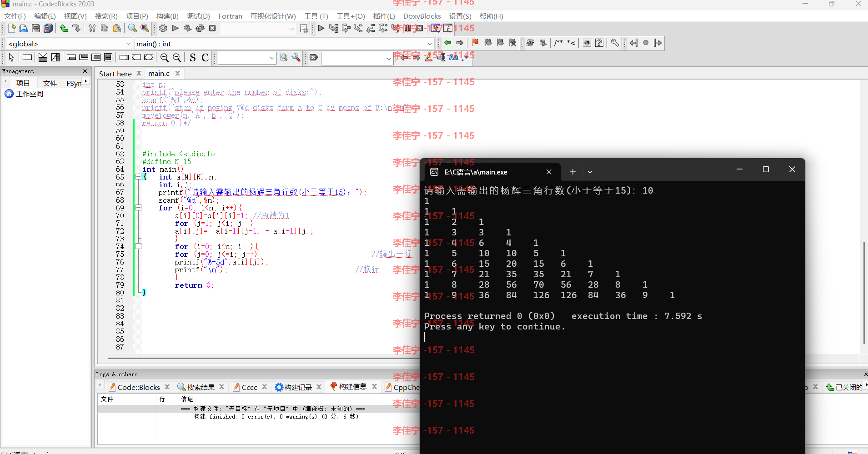Open the DoxyBlocks menu
Image resolution: width=868 pixels, height=454 pixels.
point(422,16)
